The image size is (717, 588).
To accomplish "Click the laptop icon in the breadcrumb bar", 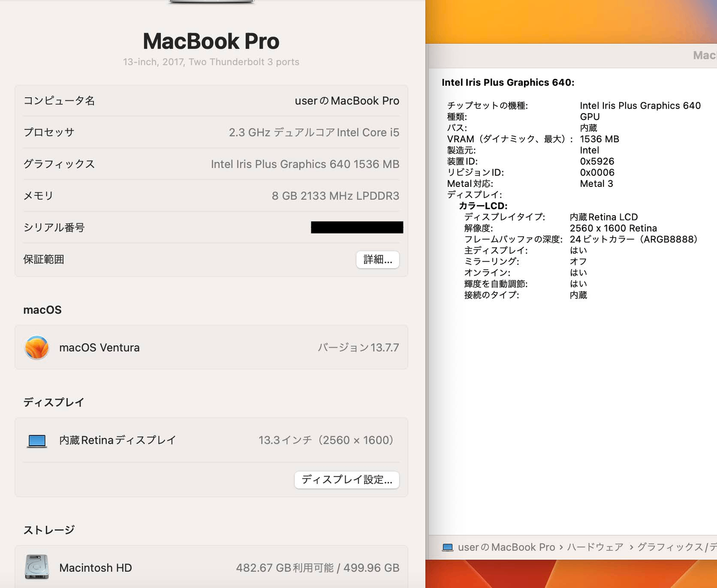I will (448, 547).
